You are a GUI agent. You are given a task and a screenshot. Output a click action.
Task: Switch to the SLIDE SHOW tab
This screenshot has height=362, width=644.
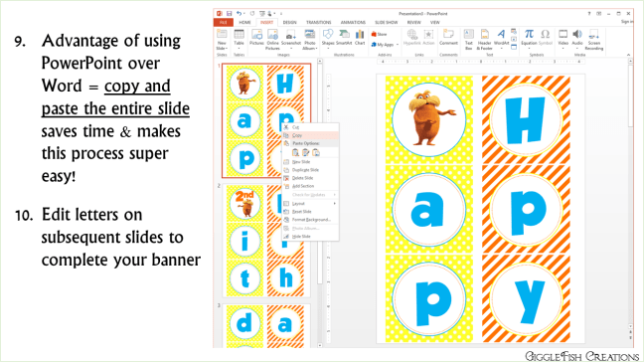[x=386, y=22]
